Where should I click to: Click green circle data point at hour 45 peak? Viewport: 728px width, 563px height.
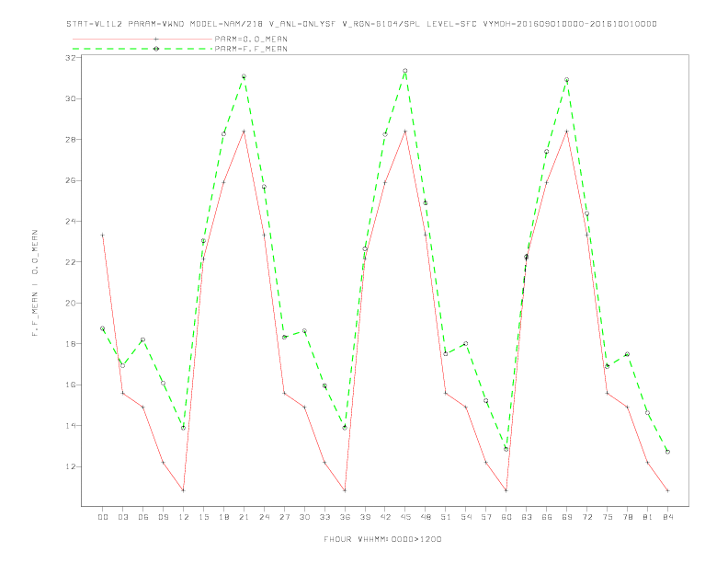click(x=404, y=71)
